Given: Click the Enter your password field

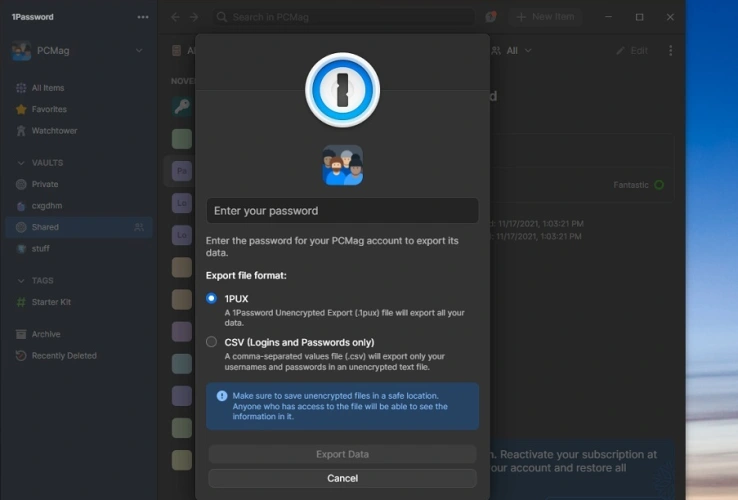Looking at the screenshot, I should tap(342, 211).
